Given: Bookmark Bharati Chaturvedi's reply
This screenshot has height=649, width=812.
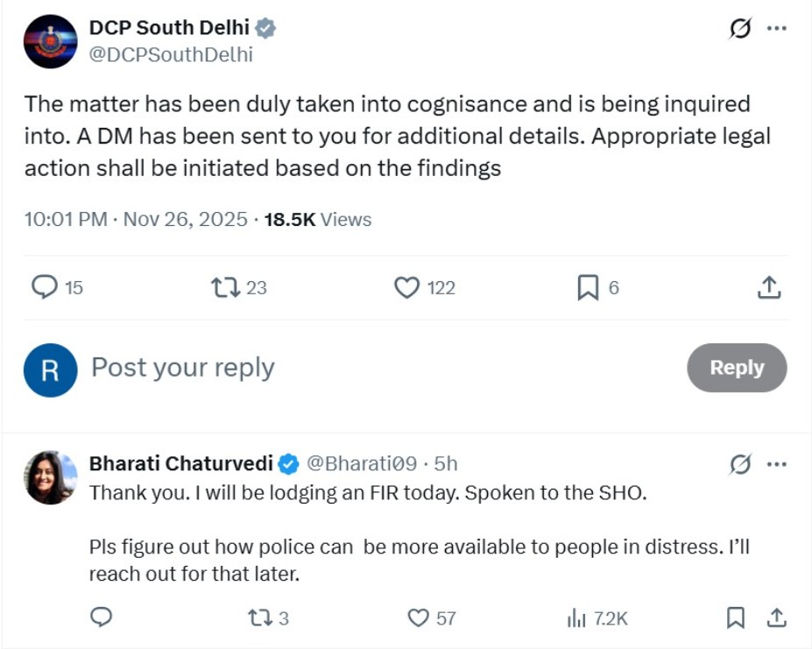Looking at the screenshot, I should tap(736, 617).
